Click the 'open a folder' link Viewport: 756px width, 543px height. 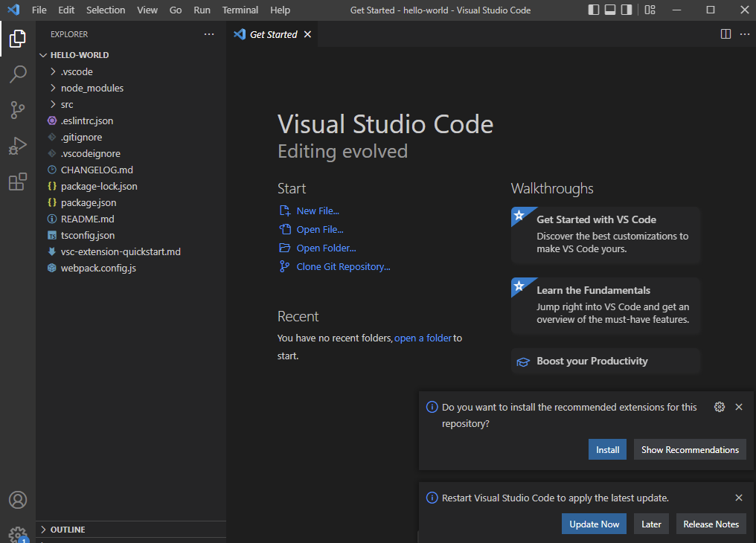pyautogui.click(x=423, y=338)
